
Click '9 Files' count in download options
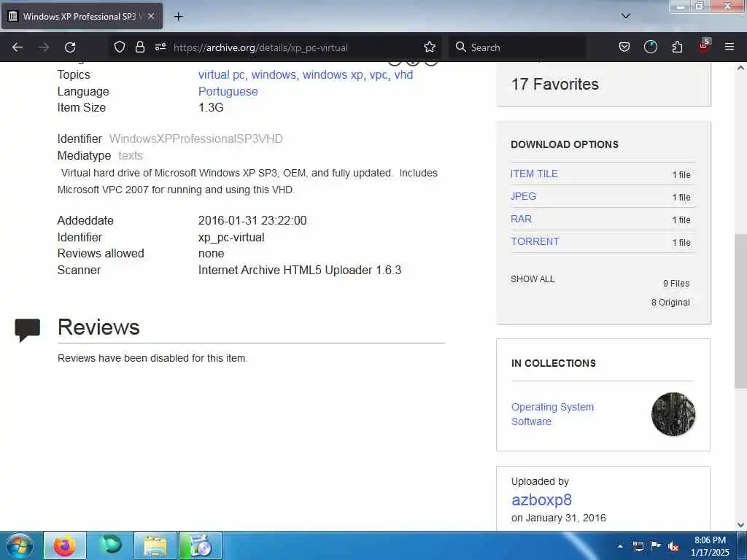click(x=676, y=284)
